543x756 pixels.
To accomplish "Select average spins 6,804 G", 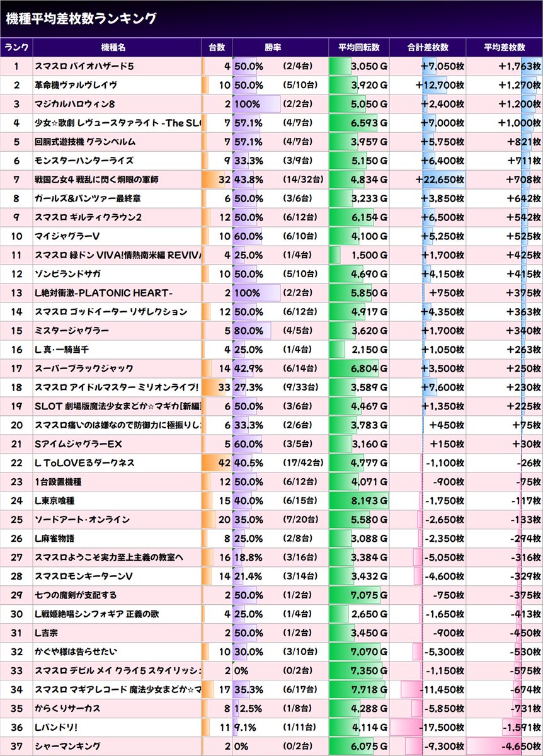I will coord(369,369).
